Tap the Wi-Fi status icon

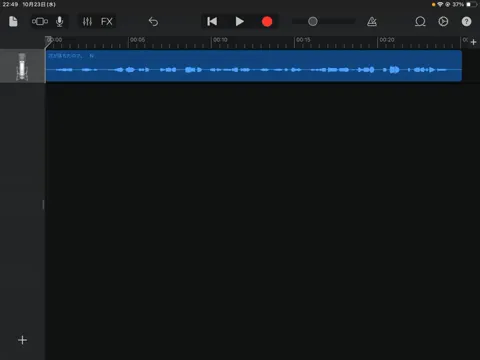[440, 4]
